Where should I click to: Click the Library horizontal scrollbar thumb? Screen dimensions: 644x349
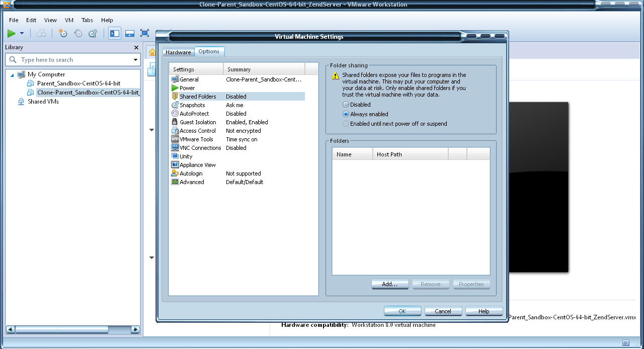[x=61, y=330]
